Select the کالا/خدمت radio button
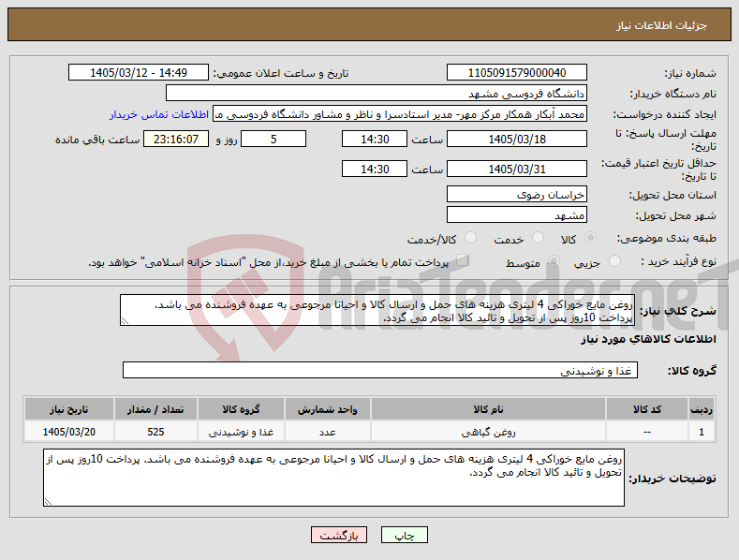 pos(470,238)
